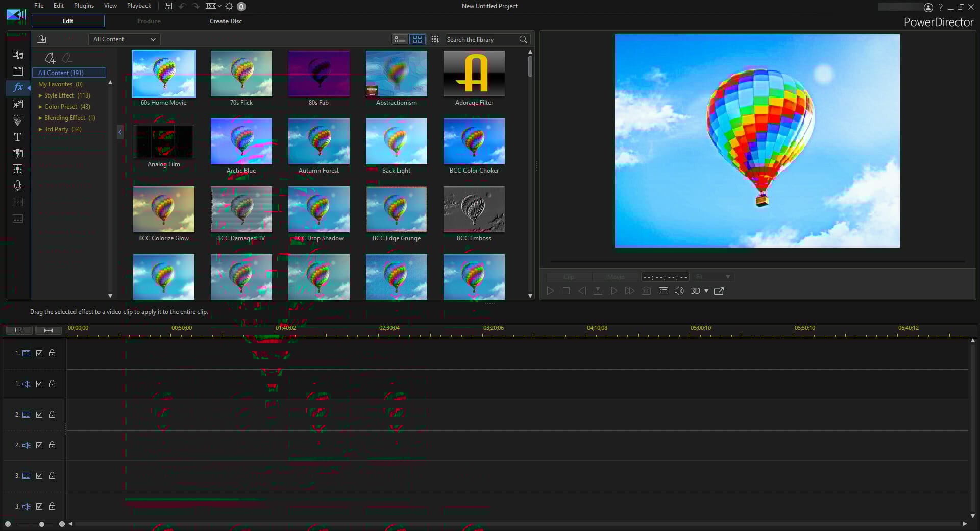Undock the preview window icon
This screenshot has width=980, height=531.
(719, 291)
